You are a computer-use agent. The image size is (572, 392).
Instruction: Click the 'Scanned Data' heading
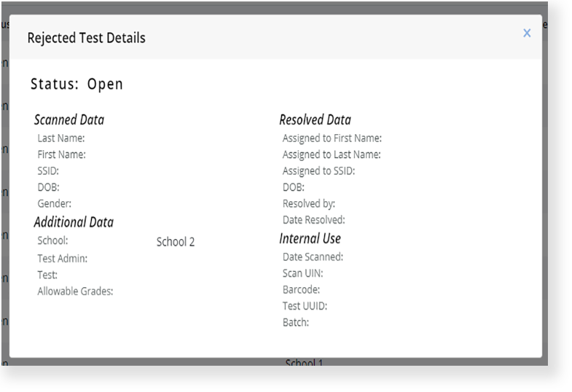tap(69, 119)
